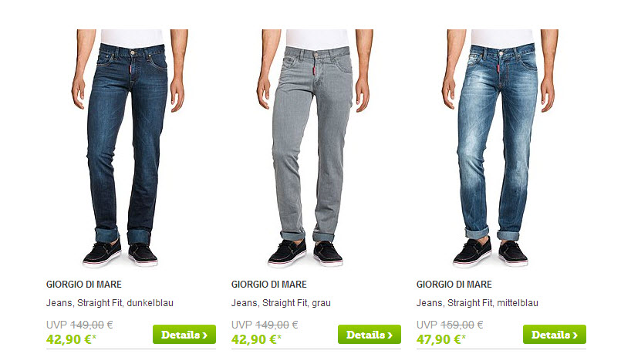The image size is (621, 364).
Task: Select 'Jeans, Straight Fit, grau' title
Action: tap(281, 303)
